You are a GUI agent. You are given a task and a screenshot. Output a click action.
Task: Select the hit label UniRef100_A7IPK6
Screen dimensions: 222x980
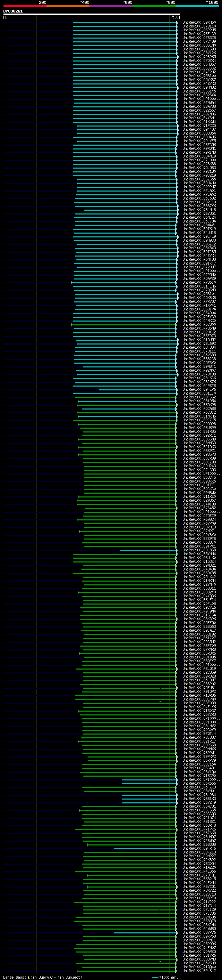point(199,829)
